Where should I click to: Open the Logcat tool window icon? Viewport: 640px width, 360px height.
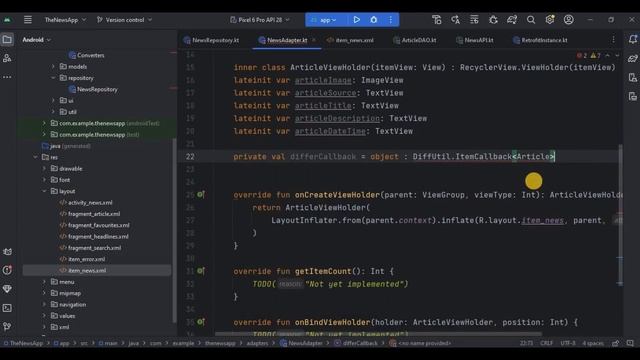point(7,251)
